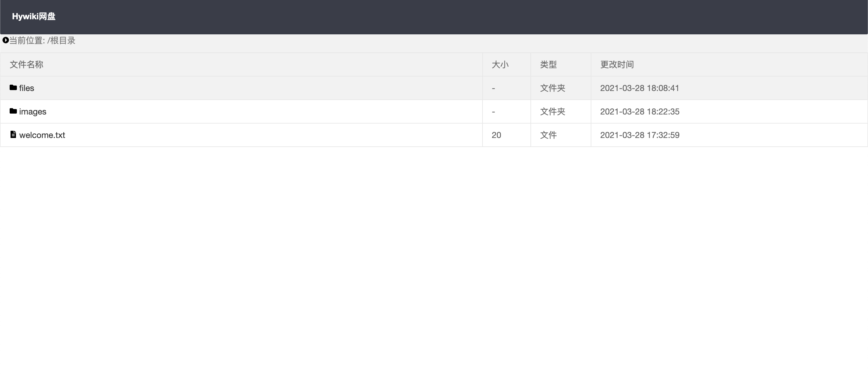Open the images folder link

(33, 112)
